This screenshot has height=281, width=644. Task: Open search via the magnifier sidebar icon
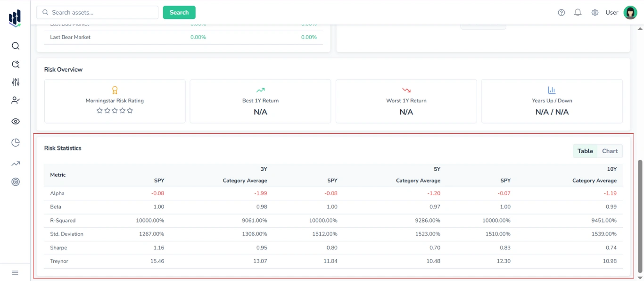tap(15, 46)
